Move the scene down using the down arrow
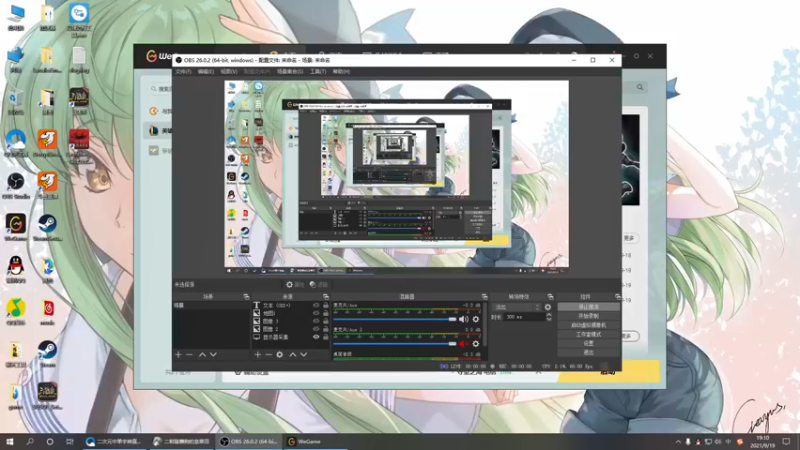Screen dimensions: 800x450 point(213,355)
